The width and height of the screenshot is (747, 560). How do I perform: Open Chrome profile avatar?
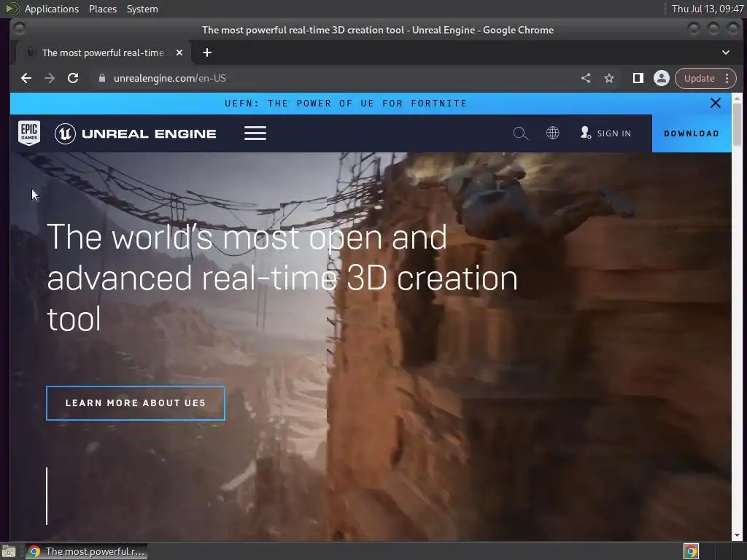[661, 78]
